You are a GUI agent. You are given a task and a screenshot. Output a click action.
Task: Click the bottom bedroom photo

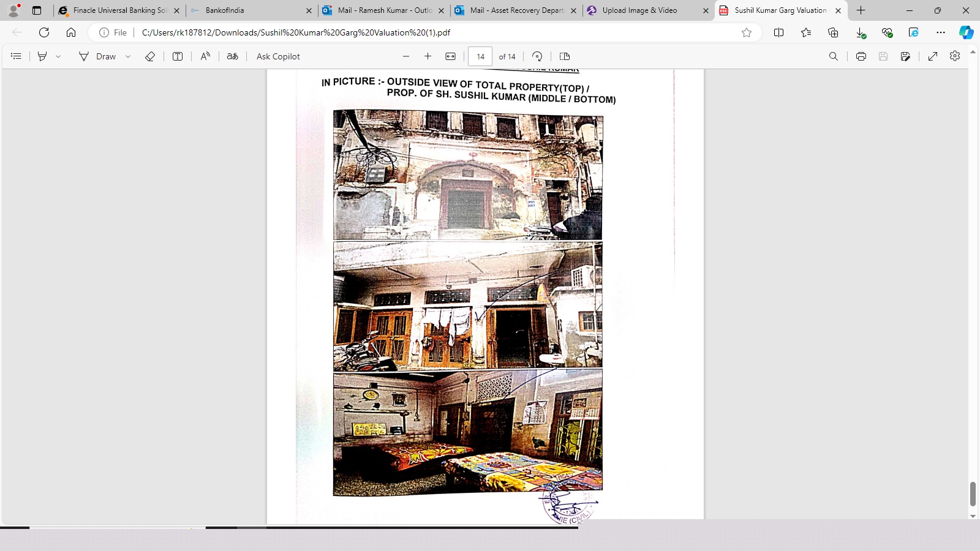pyautogui.click(x=468, y=432)
